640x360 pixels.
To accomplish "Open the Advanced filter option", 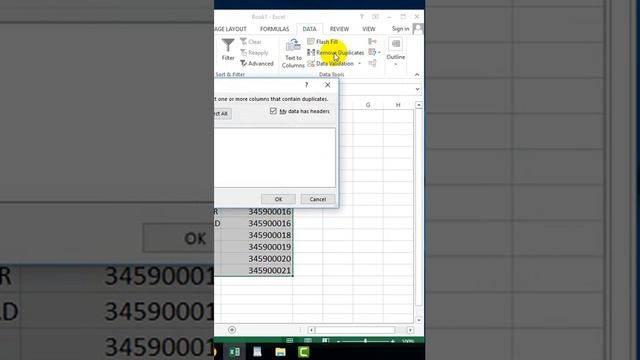I will click(257, 64).
